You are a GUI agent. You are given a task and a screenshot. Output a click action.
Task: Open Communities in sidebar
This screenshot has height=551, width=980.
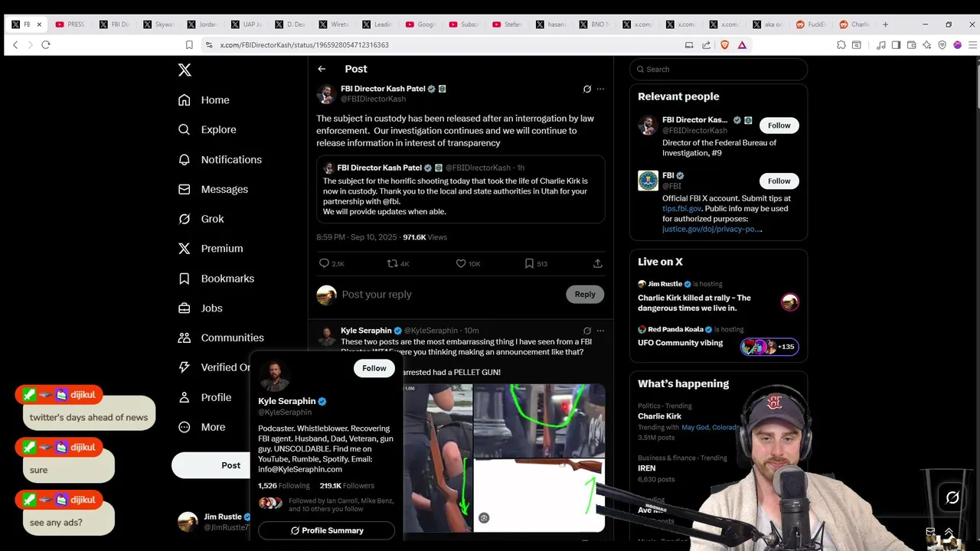(x=220, y=337)
